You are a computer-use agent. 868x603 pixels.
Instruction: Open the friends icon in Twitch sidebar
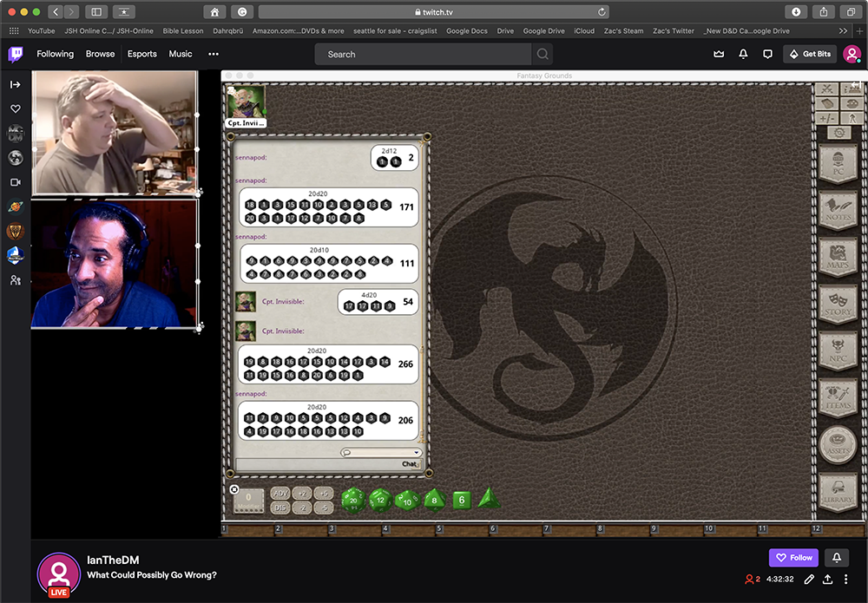[x=16, y=280]
